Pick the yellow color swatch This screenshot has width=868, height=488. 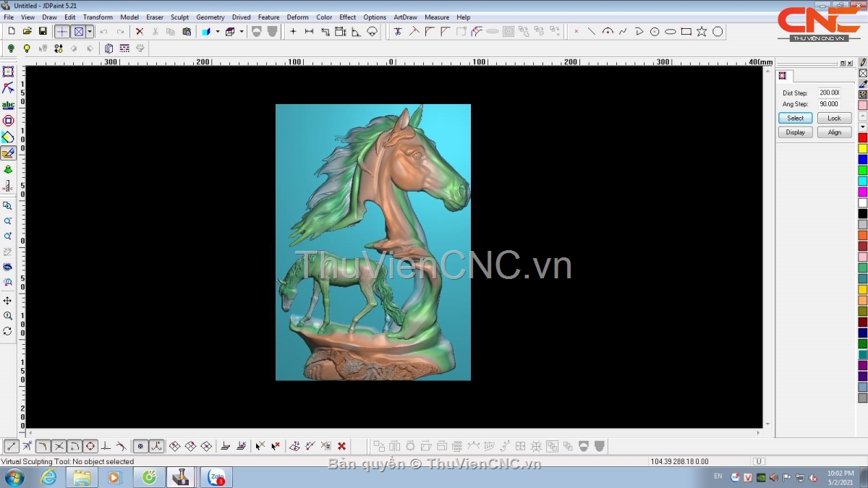click(863, 148)
